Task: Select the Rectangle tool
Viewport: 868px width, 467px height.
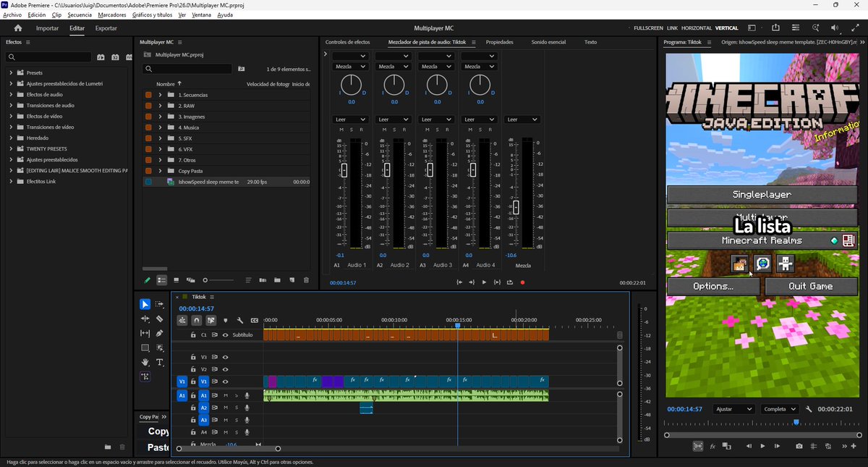Action: [x=145, y=348]
